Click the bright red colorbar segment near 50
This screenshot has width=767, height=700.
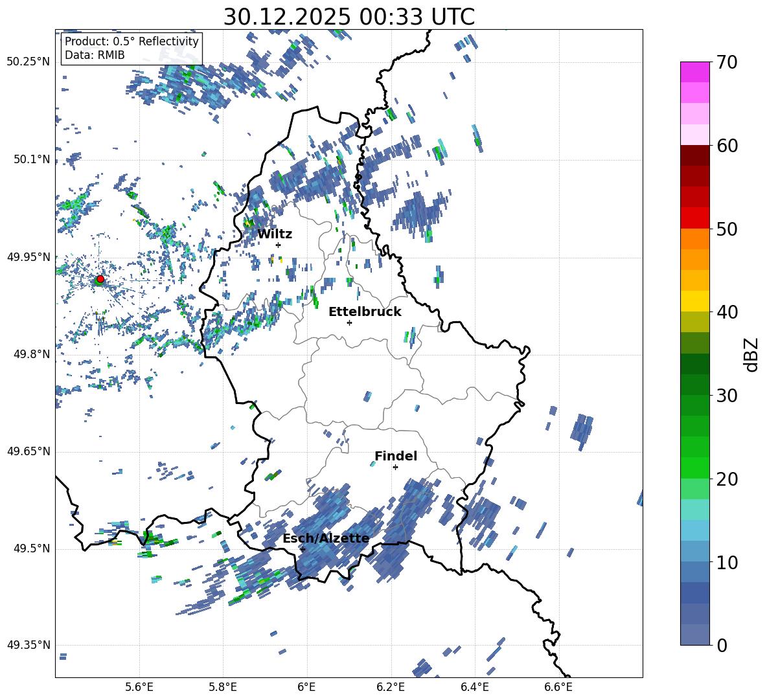[694, 218]
